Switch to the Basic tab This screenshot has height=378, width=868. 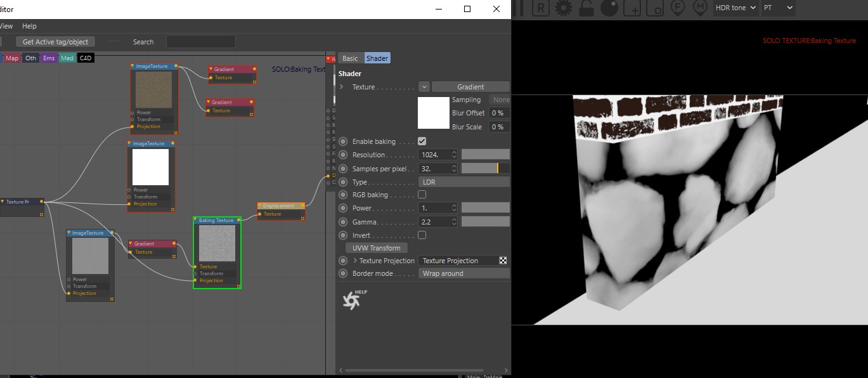coord(350,58)
